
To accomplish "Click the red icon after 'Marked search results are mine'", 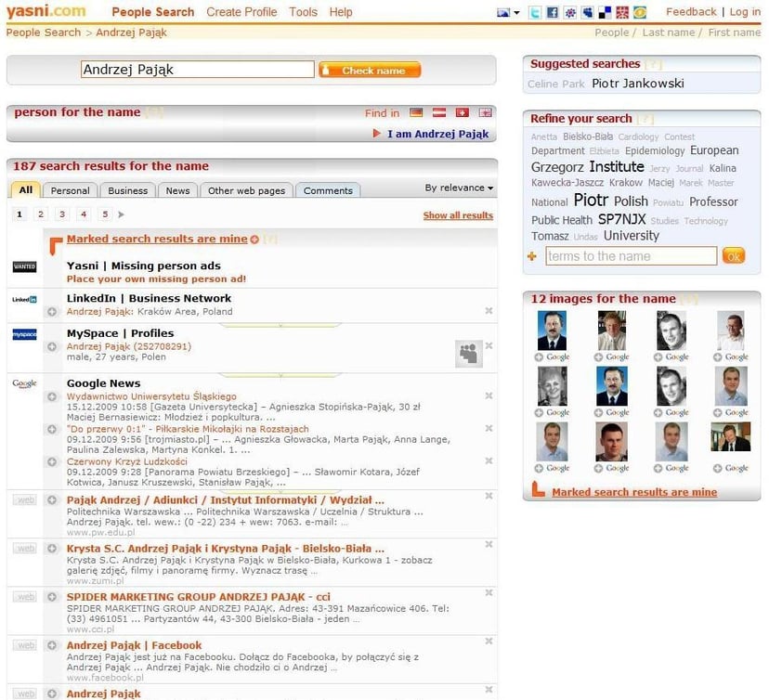I will [254, 240].
